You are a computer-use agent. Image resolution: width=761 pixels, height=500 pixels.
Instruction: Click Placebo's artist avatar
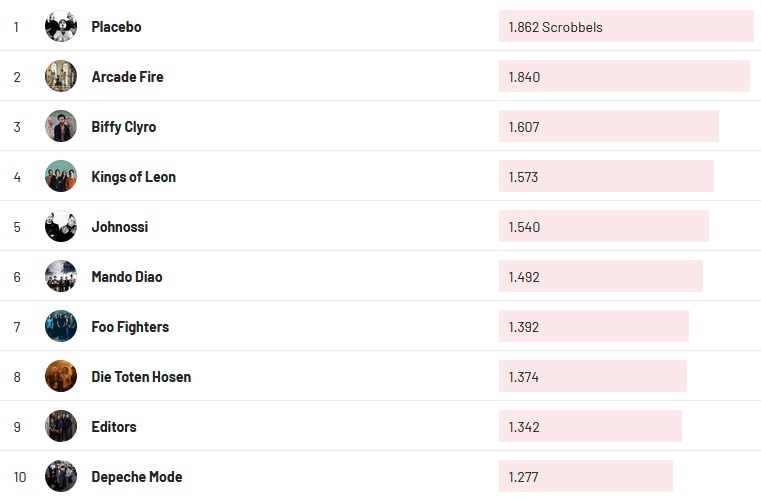(61, 27)
